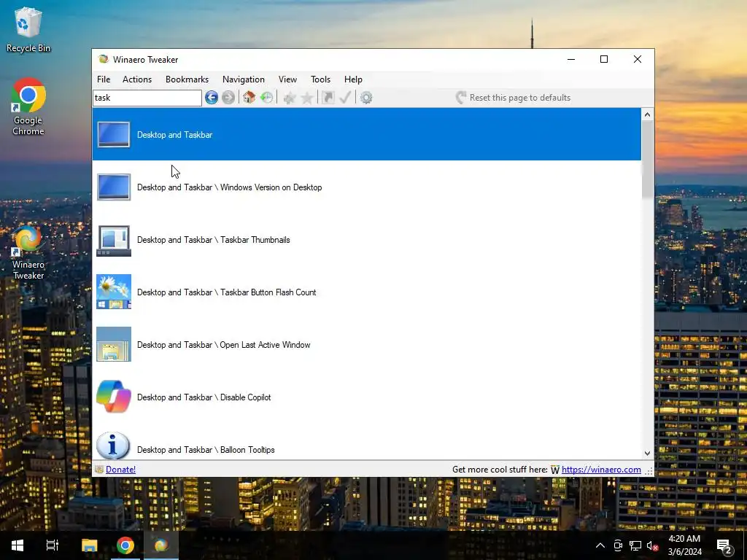Select 'Open Last Active Window' result text
The height and width of the screenshot is (560, 747).
(x=265, y=344)
